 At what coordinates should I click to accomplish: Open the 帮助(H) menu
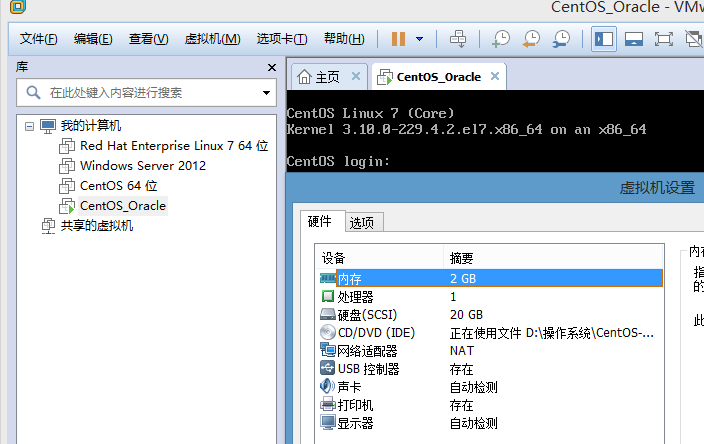tap(344, 39)
